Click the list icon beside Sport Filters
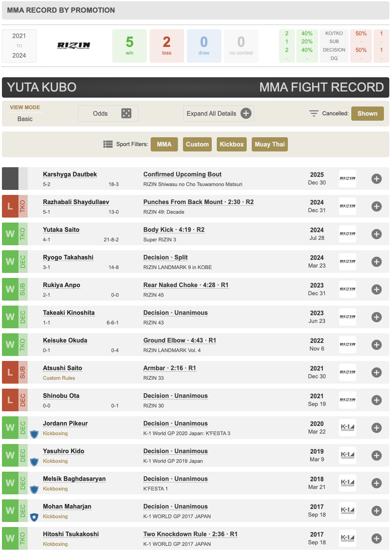The width and height of the screenshot is (392, 552). click(108, 144)
